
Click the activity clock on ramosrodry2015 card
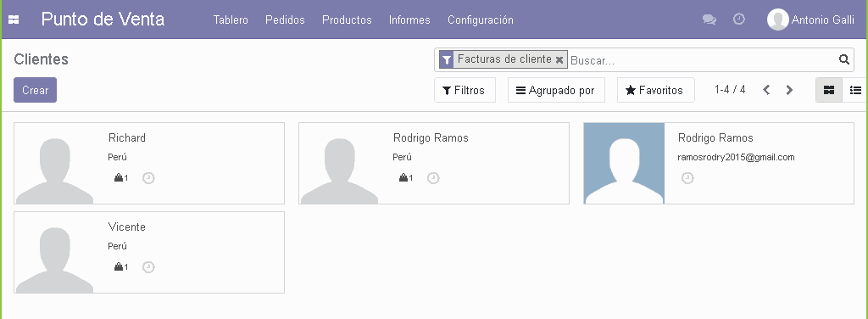687,178
